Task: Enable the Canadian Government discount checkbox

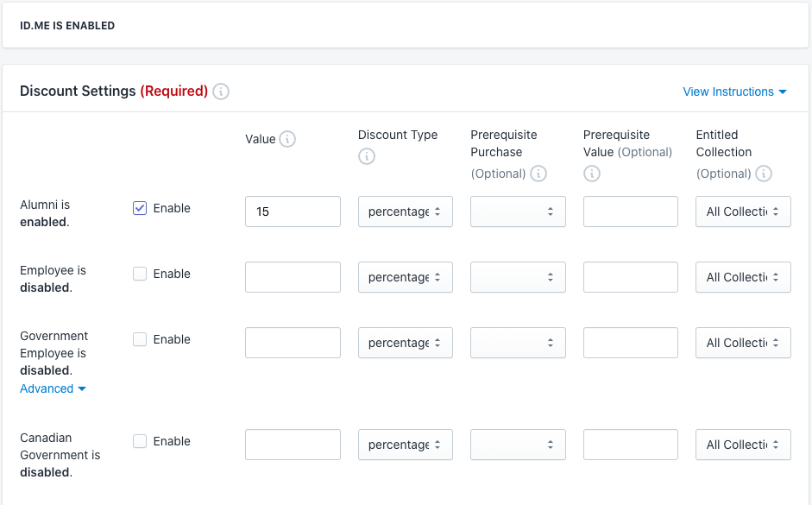Action: click(x=140, y=441)
